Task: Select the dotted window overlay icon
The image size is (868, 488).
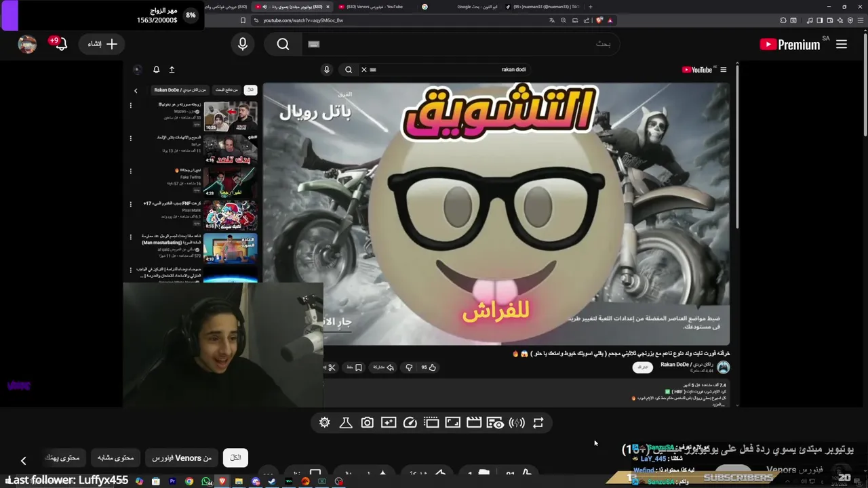Action: coord(431,423)
